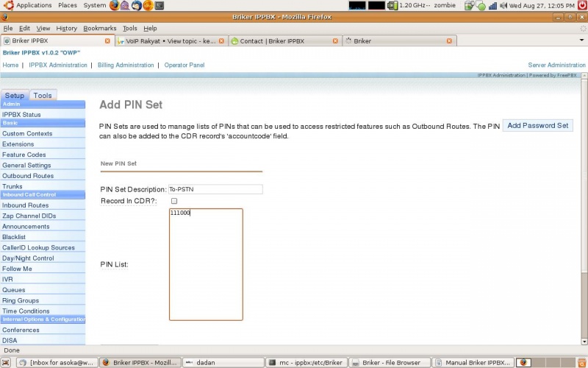
Task: Open the network signal bars icon
Action: click(492, 6)
